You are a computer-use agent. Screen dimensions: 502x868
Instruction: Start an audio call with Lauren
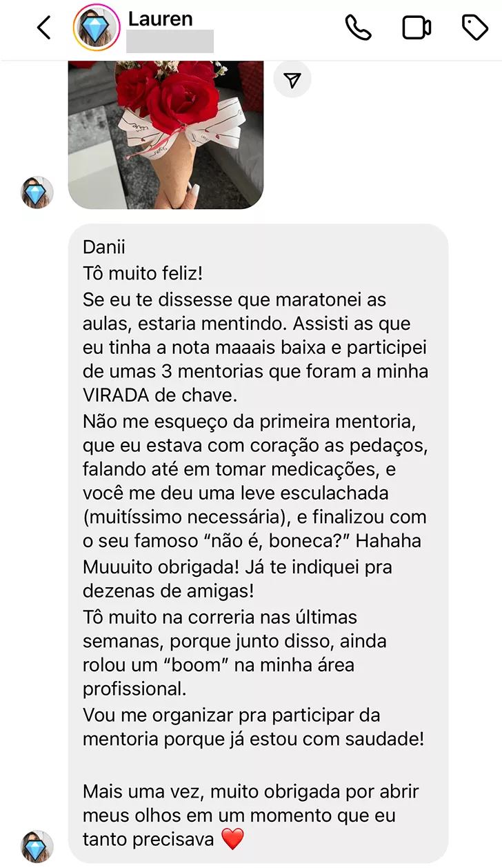[358, 28]
